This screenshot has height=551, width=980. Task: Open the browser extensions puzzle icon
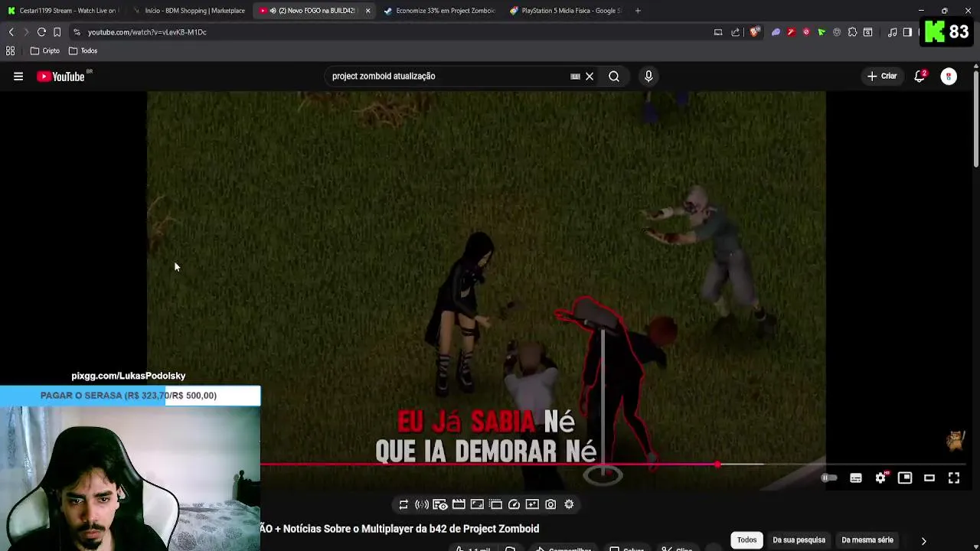[852, 32]
